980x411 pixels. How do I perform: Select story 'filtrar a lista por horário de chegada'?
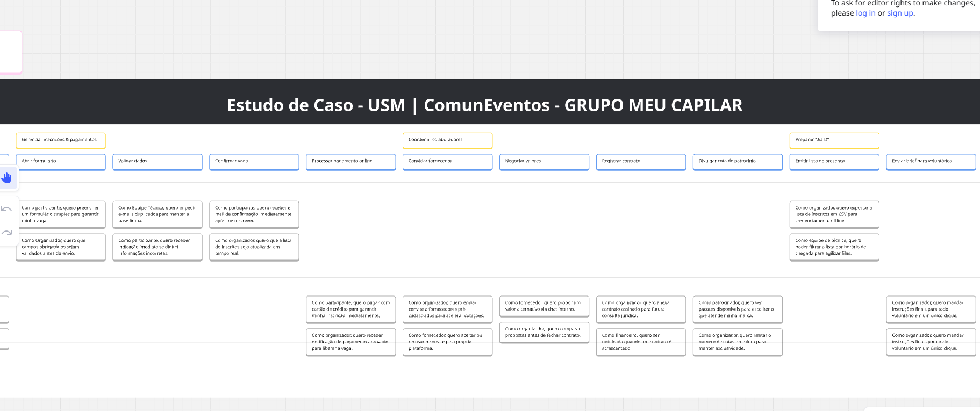[834, 247]
